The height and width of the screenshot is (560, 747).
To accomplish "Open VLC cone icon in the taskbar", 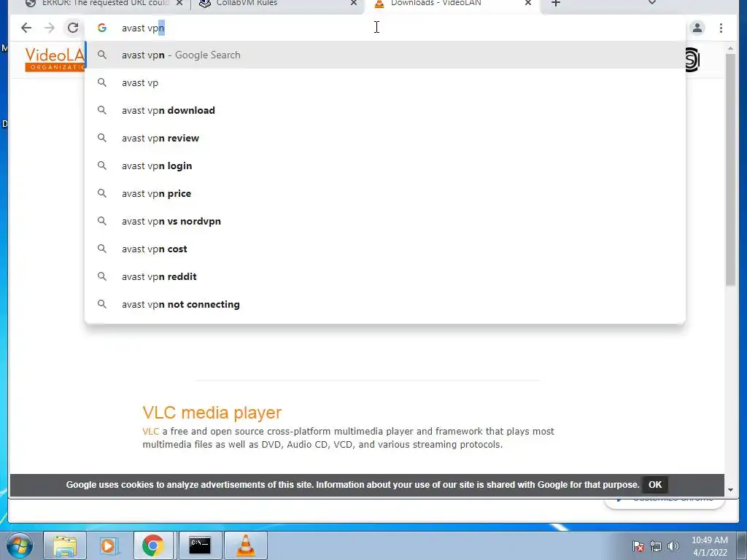I will pos(246,545).
